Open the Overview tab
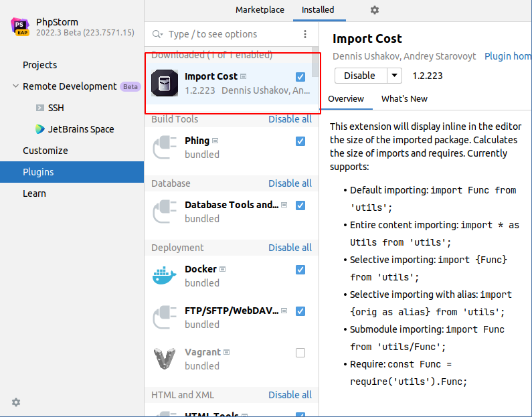The image size is (532, 417). point(346,99)
